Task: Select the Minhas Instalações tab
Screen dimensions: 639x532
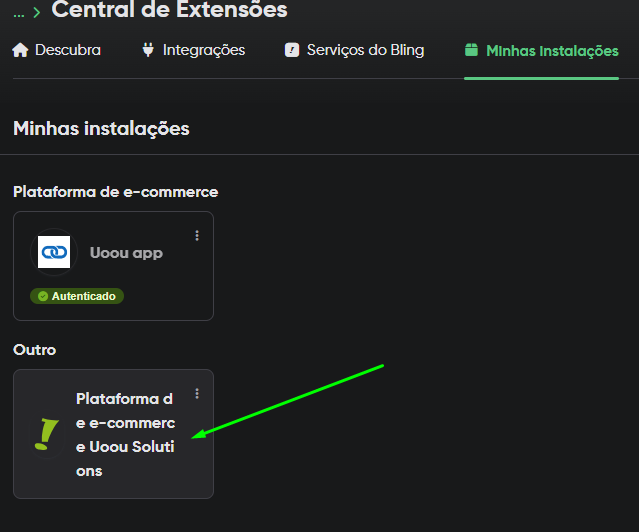Action: (x=542, y=51)
